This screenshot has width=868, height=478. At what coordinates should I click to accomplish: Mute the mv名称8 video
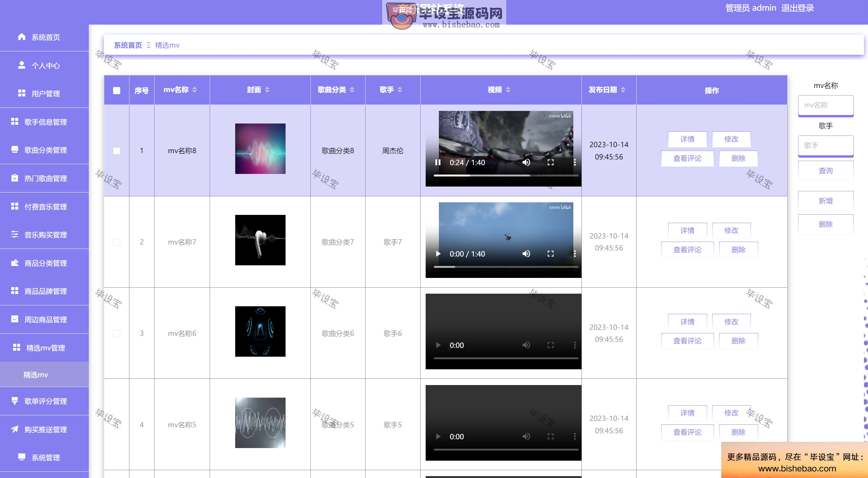coord(526,162)
